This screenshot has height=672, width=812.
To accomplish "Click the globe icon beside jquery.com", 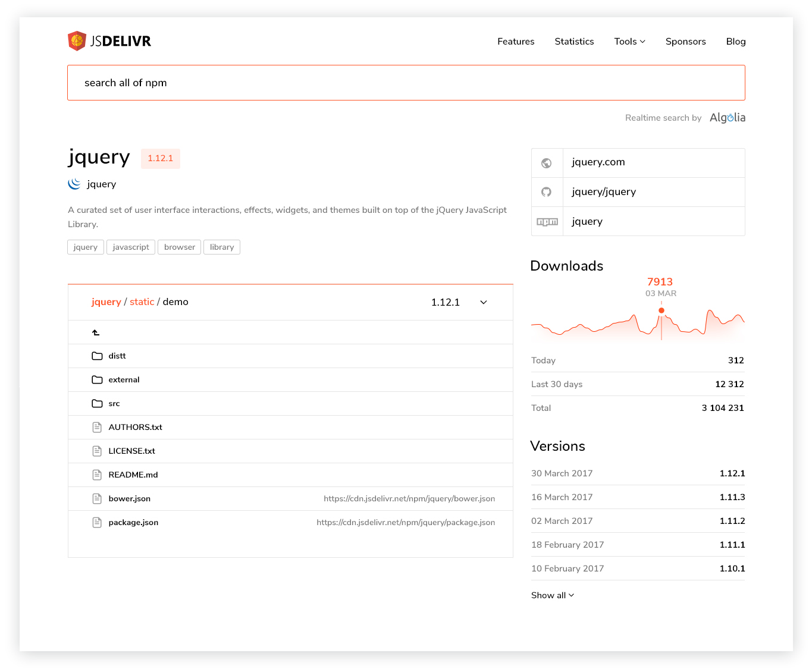I will pyautogui.click(x=546, y=163).
